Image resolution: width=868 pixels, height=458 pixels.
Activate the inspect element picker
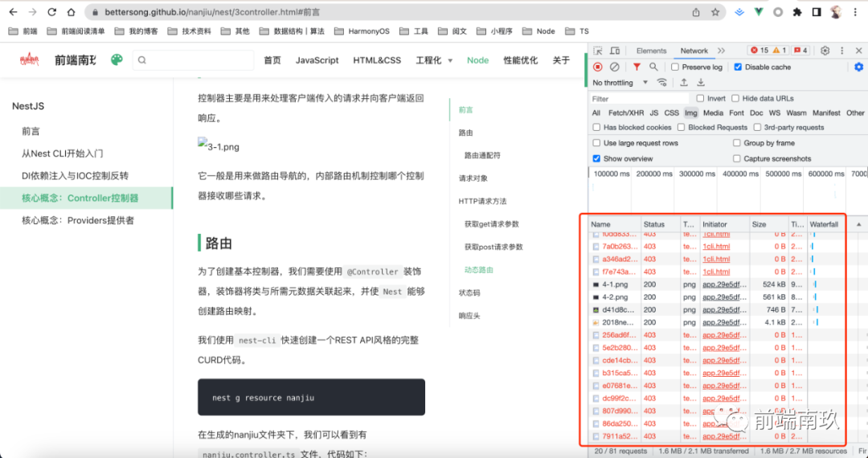[x=598, y=51]
